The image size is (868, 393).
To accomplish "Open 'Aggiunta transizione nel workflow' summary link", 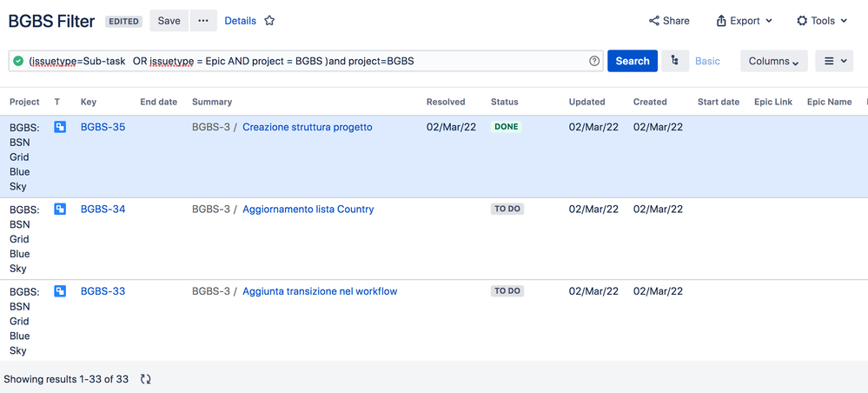I will (320, 291).
